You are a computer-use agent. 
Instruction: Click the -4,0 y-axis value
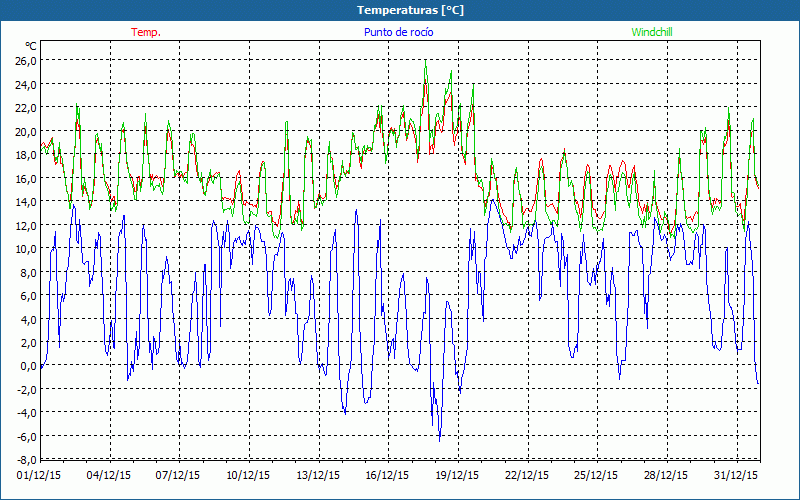point(27,413)
